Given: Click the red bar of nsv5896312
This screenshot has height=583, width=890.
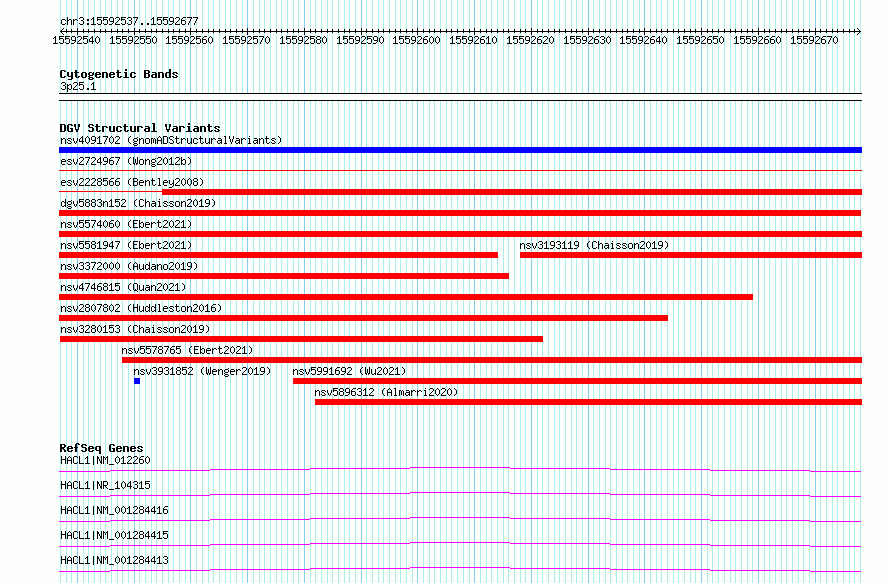Looking at the screenshot, I should tap(589, 402).
